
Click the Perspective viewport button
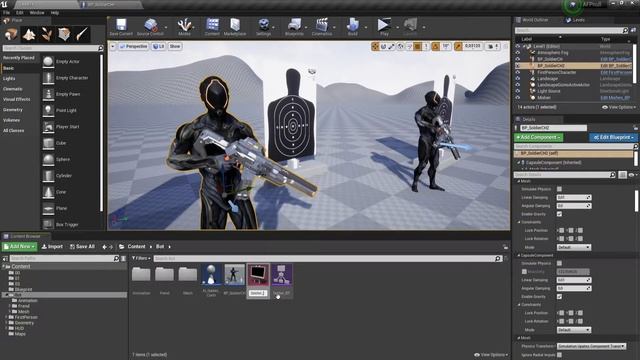point(133,47)
